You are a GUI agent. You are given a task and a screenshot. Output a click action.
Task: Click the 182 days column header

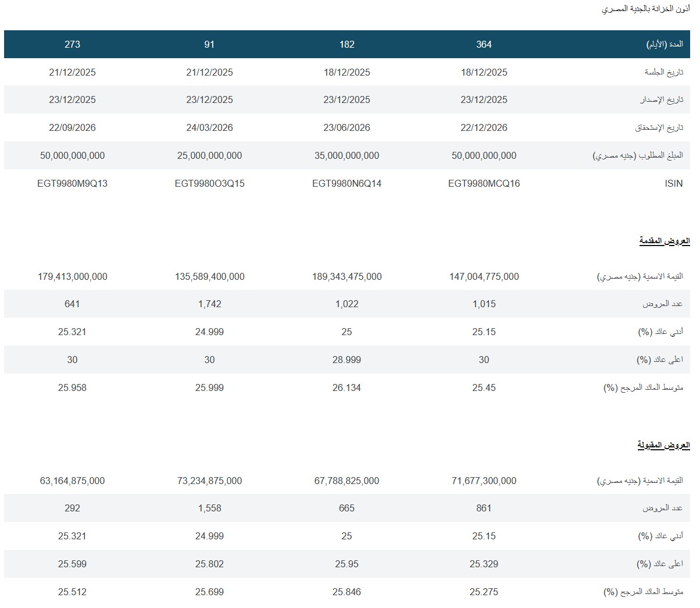point(347,44)
